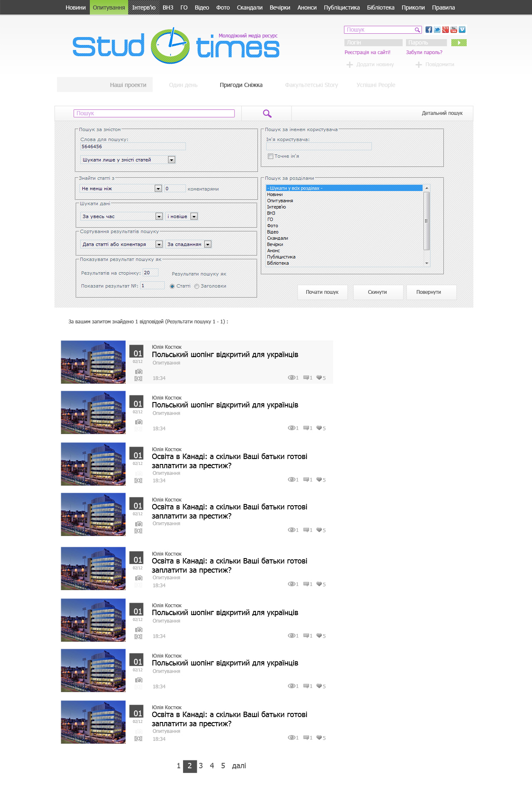Click the Забули пароль link

[x=424, y=52]
